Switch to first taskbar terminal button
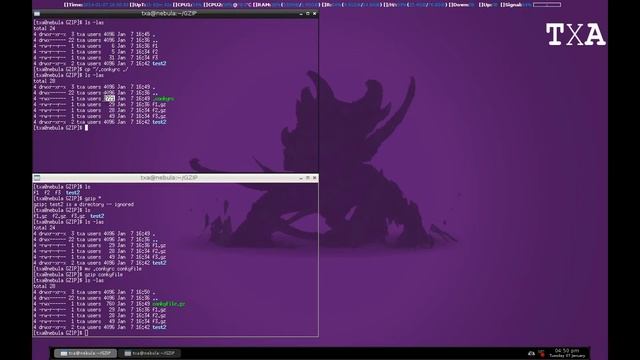This screenshot has width=640, height=360. pyautogui.click(x=85, y=353)
